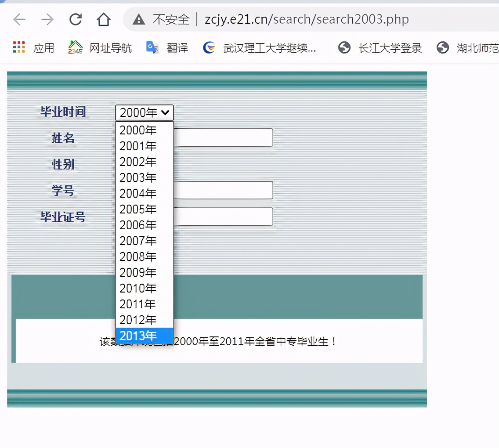
Task: Reload the current page
Action: pos(76,19)
